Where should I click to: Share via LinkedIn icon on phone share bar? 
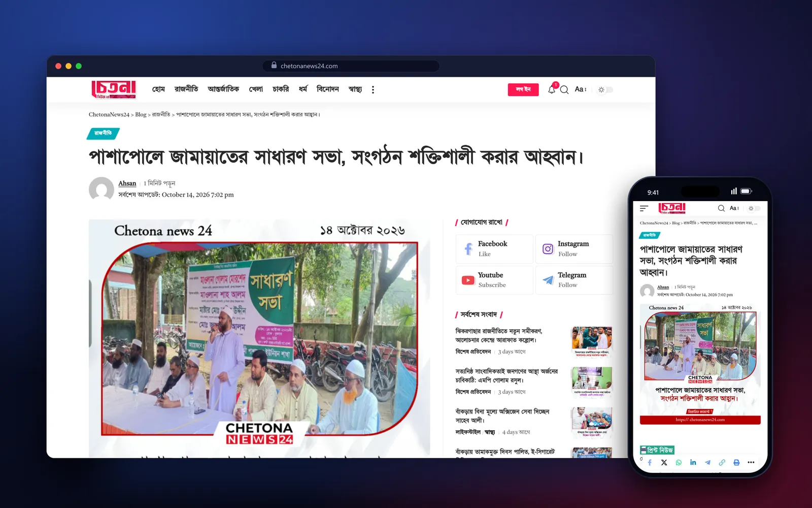[x=693, y=462]
